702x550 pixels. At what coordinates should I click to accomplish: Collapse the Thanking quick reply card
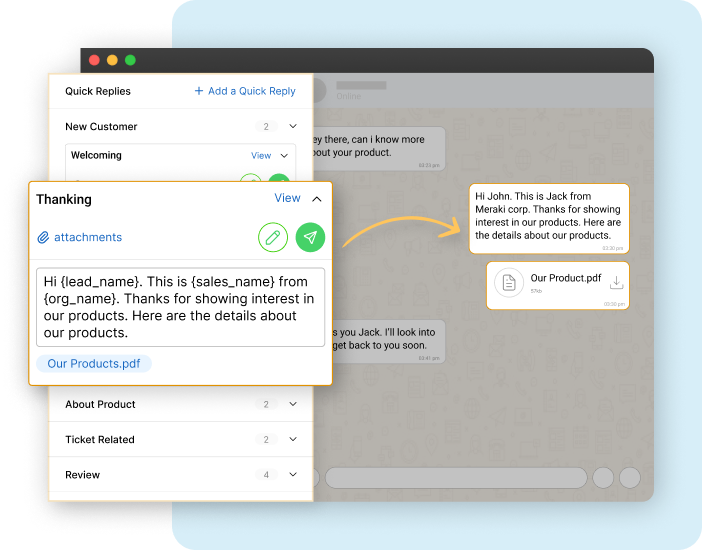[316, 199]
